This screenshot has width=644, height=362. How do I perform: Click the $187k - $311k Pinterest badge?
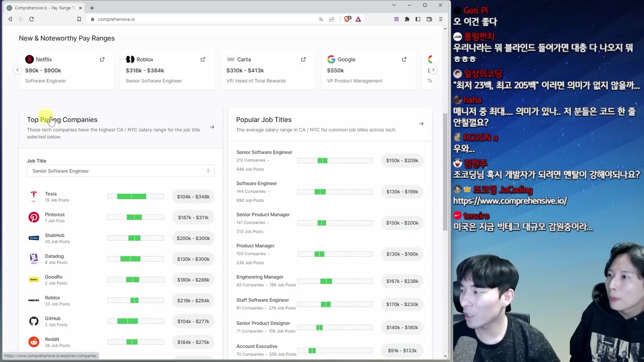click(x=193, y=217)
